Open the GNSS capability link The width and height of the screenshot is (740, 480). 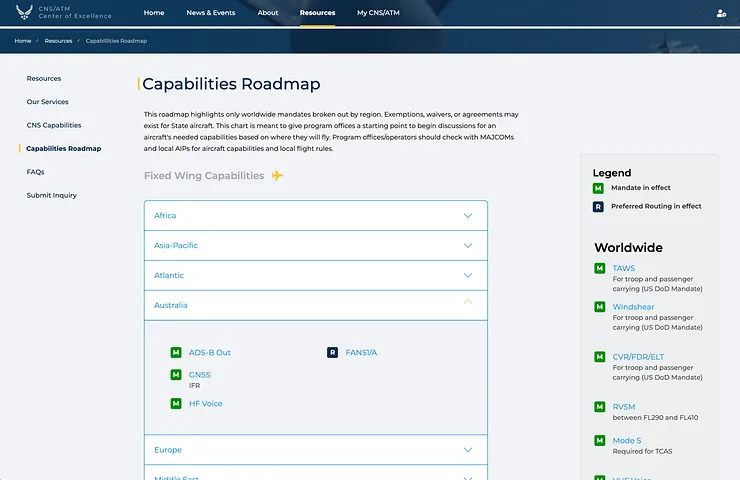pyautogui.click(x=200, y=375)
